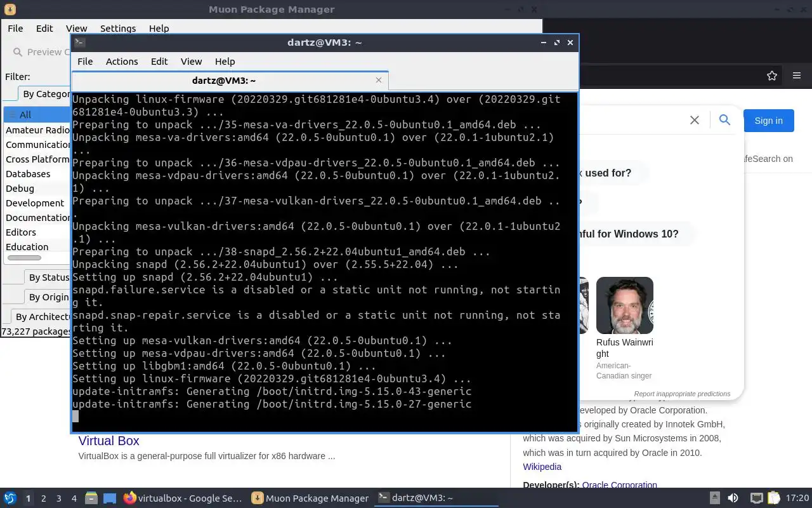Switch to virtual desktop 3
This screenshot has width=812, height=508.
pos(58,498)
